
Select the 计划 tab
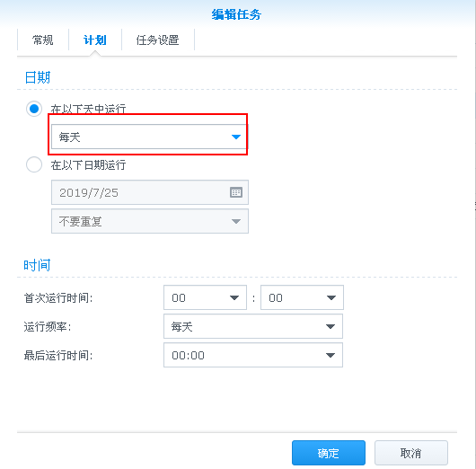95,40
